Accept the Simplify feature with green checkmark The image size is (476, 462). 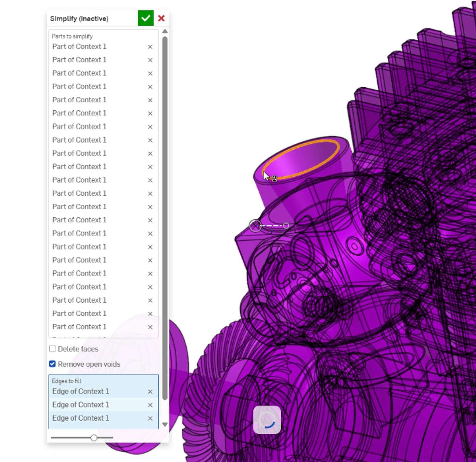coord(145,18)
